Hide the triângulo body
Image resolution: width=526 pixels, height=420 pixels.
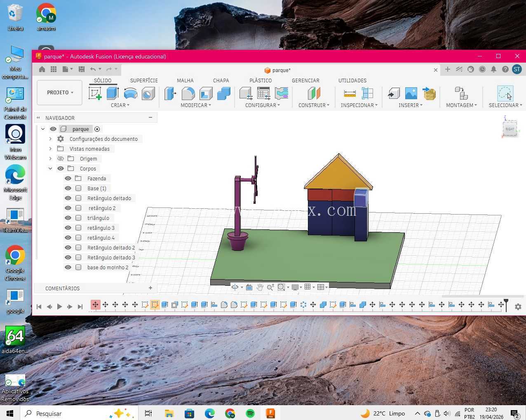click(68, 218)
